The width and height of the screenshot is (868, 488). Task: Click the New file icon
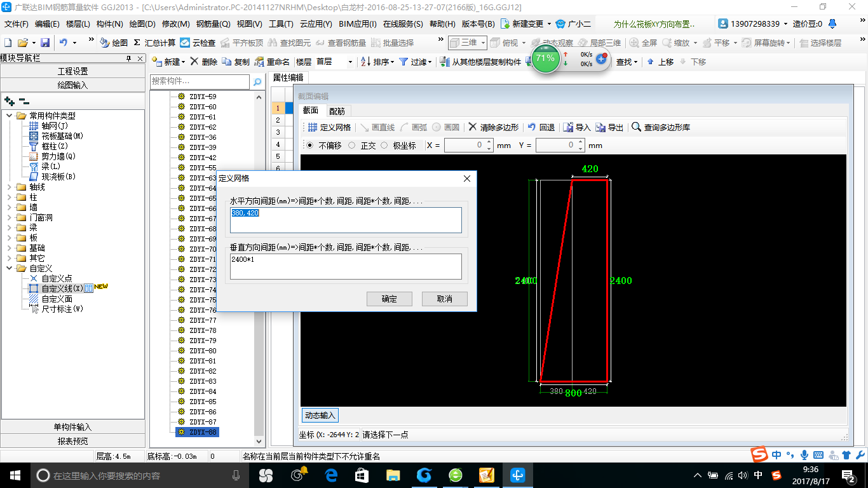tap(8, 43)
